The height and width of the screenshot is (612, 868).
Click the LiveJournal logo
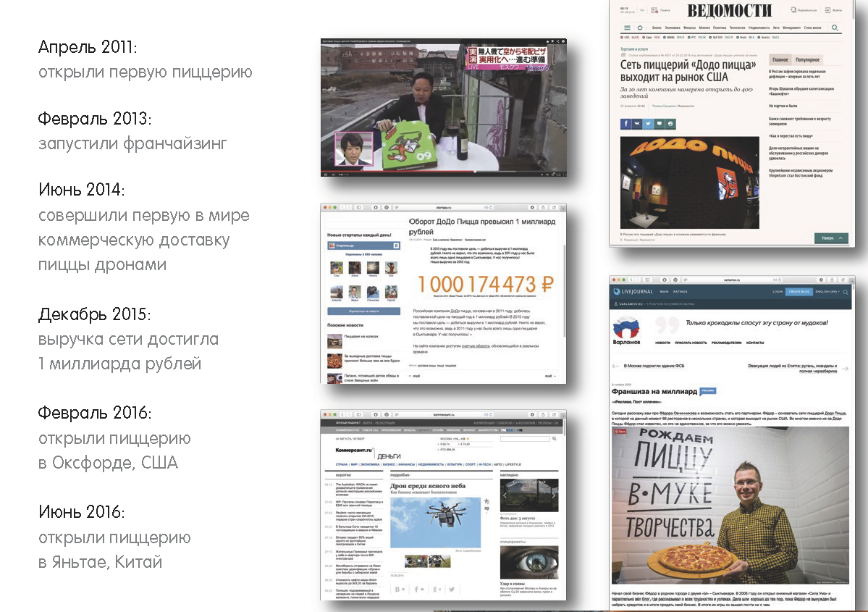[633, 291]
